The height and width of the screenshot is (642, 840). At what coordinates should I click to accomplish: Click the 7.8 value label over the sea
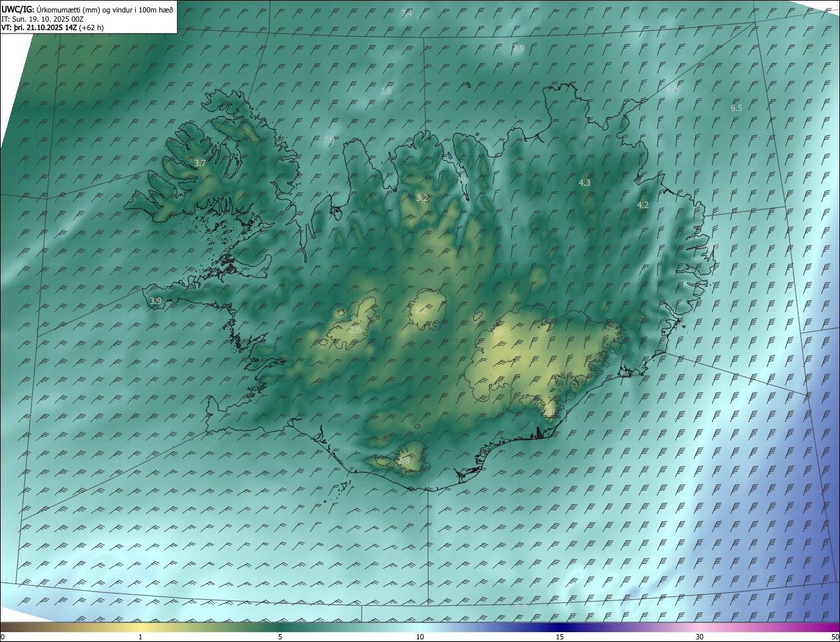[x=386, y=91]
